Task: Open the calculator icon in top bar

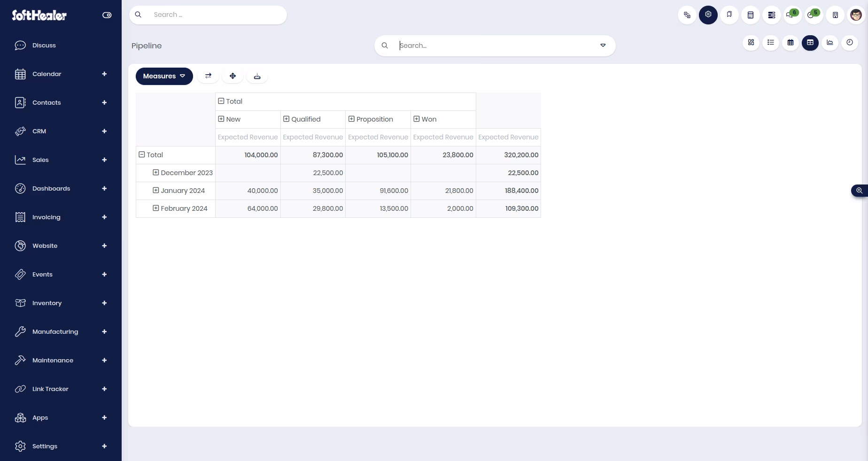Action: [751, 15]
